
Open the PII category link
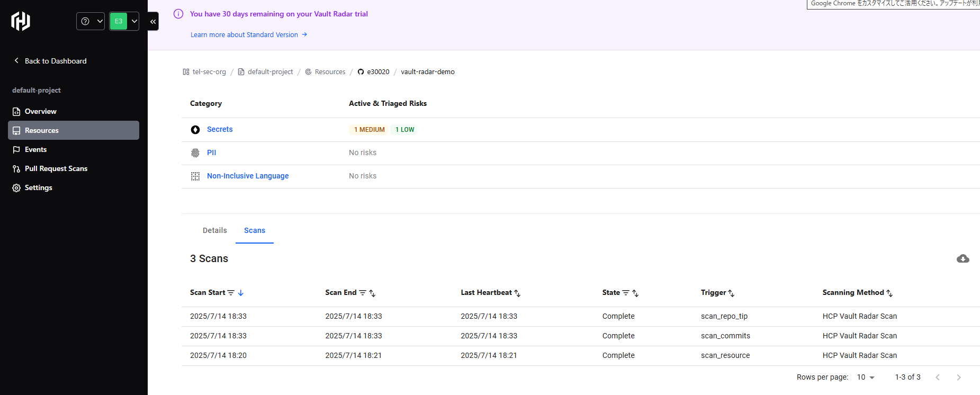(211, 152)
